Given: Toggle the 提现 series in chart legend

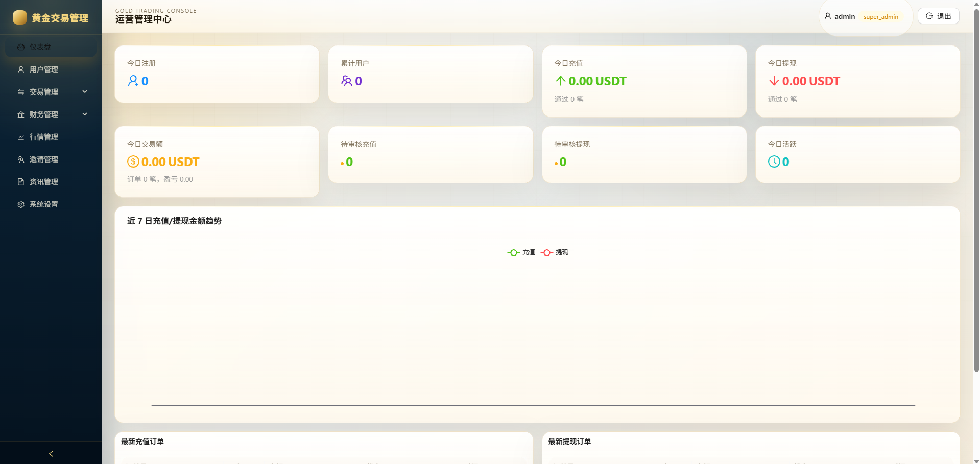Looking at the screenshot, I should tap(554, 252).
